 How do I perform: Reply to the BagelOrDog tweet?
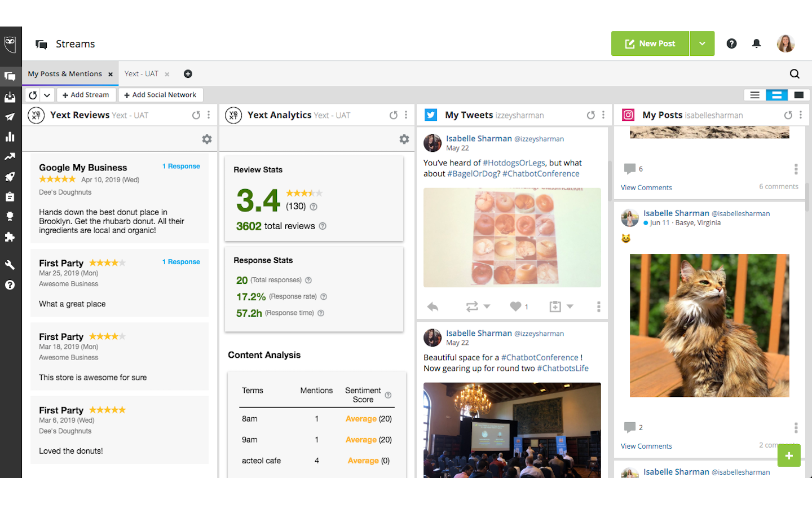[433, 306]
